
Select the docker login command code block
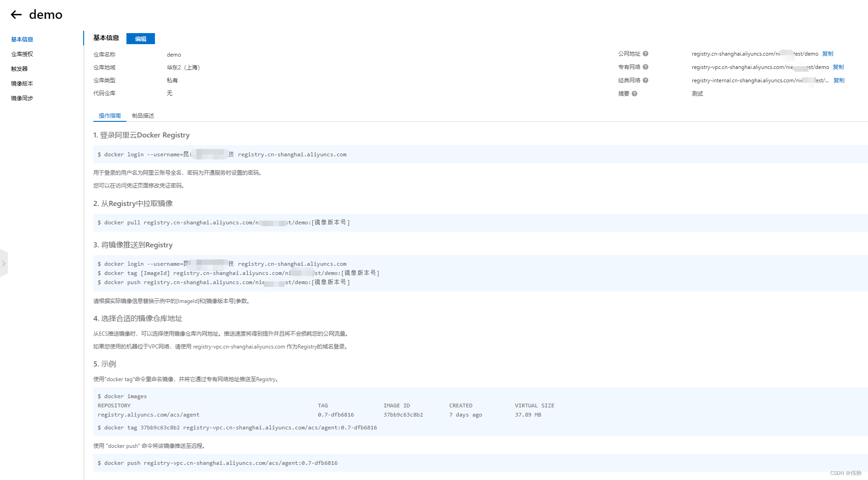coord(223,154)
